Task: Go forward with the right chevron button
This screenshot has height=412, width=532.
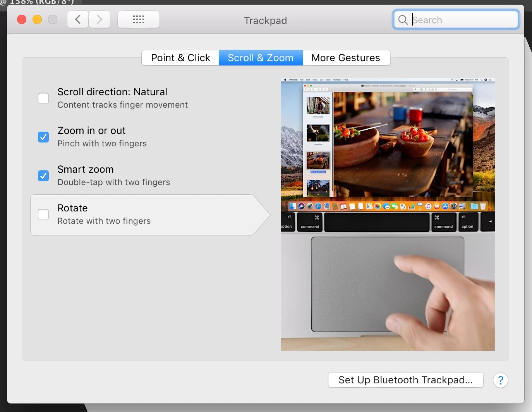Action: point(100,19)
